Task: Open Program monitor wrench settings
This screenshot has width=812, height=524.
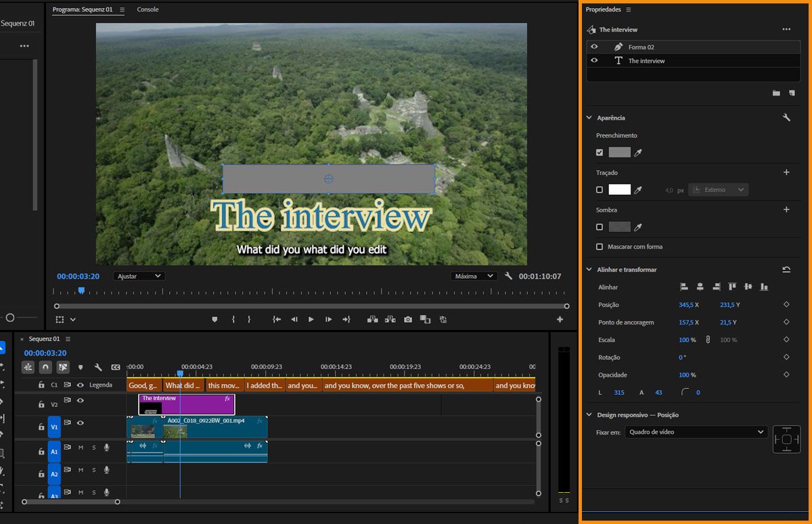Action: 509,276
